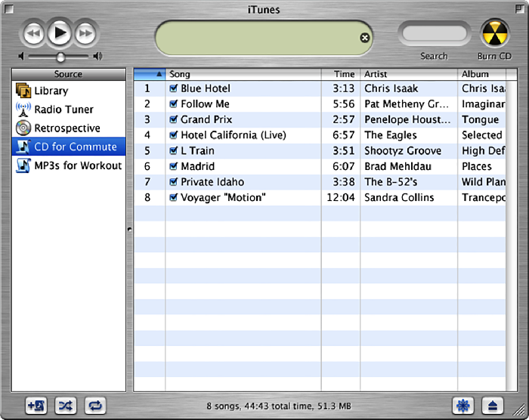The height and width of the screenshot is (420, 529).
Task: Disable the Private Idaho checkbox
Action: 174,182
